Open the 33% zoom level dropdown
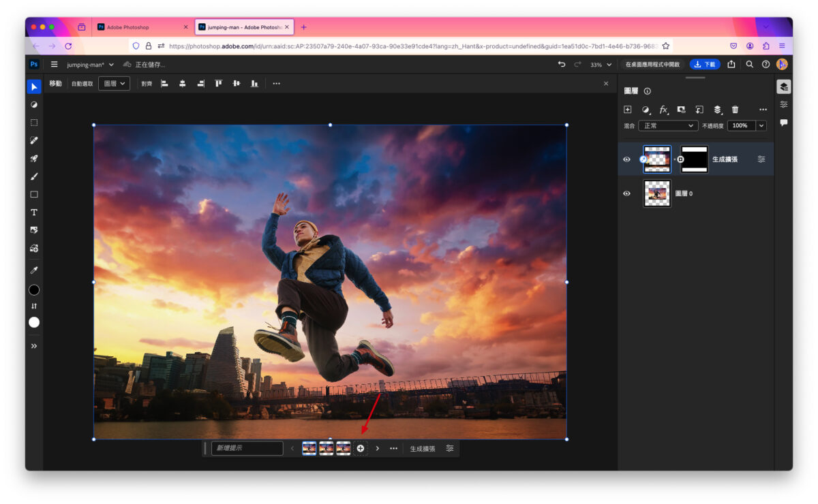 [601, 65]
